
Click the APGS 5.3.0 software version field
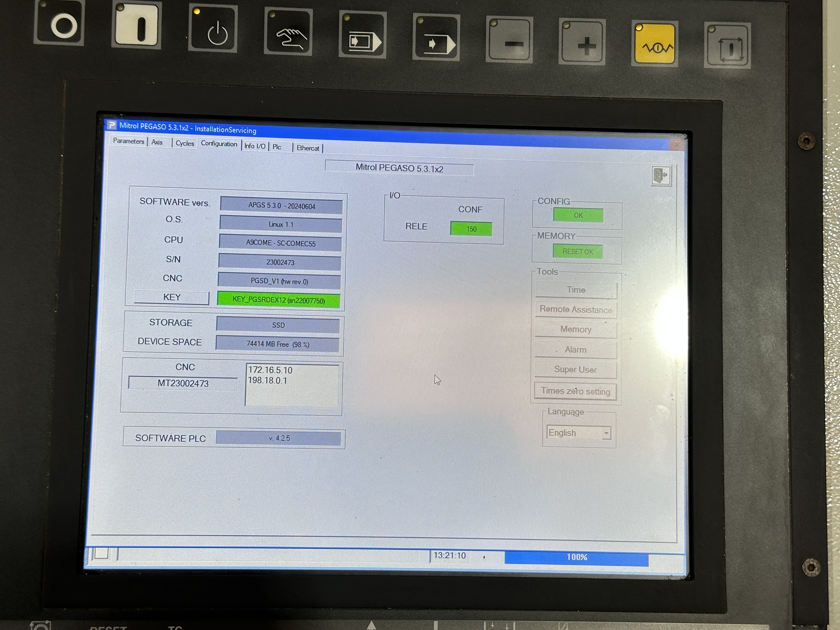click(x=281, y=205)
